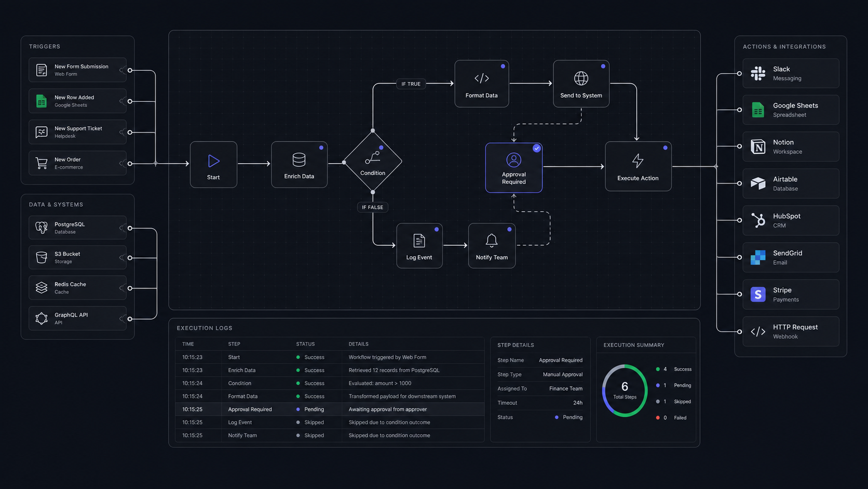Select the HTTP Request webhook icon
The height and width of the screenshot is (489, 868).
(758, 332)
